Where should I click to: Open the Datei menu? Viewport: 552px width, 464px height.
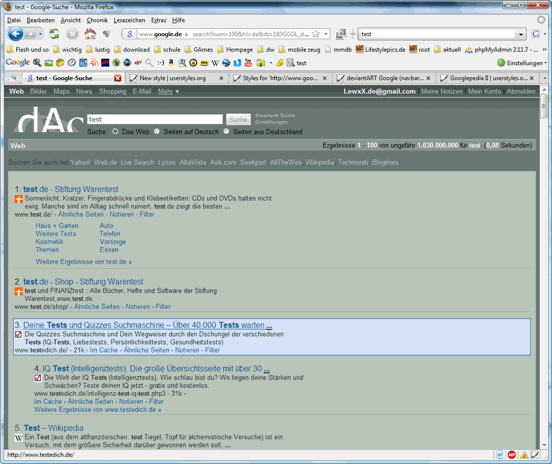point(14,20)
